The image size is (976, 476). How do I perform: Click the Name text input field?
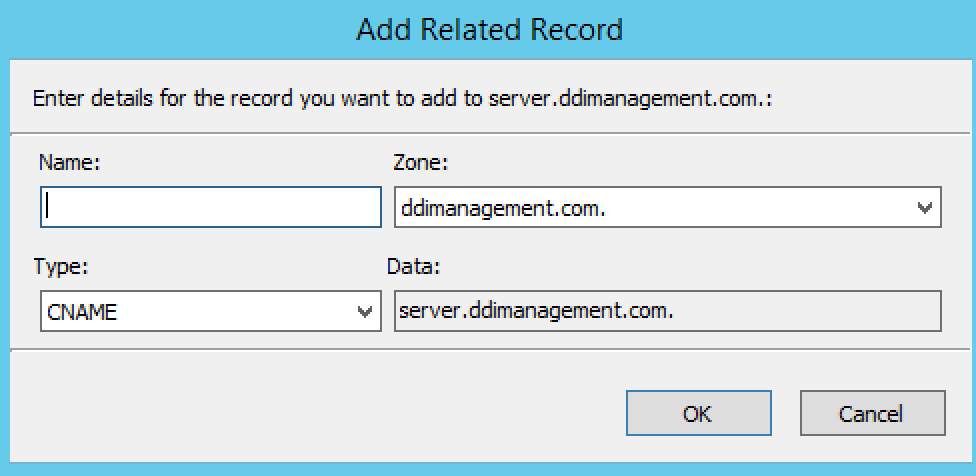[x=211, y=207]
